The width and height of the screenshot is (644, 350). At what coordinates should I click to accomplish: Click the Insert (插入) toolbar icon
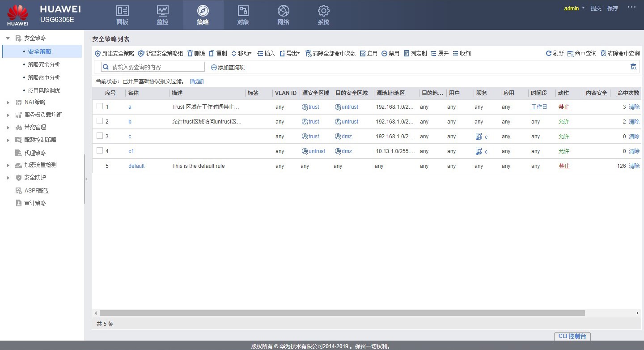tap(260, 53)
